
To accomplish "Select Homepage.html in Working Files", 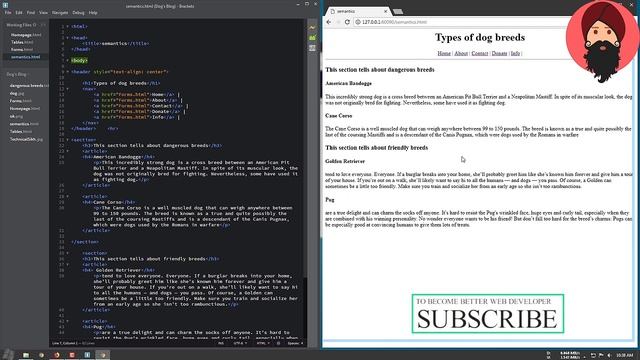I will click(x=26, y=35).
